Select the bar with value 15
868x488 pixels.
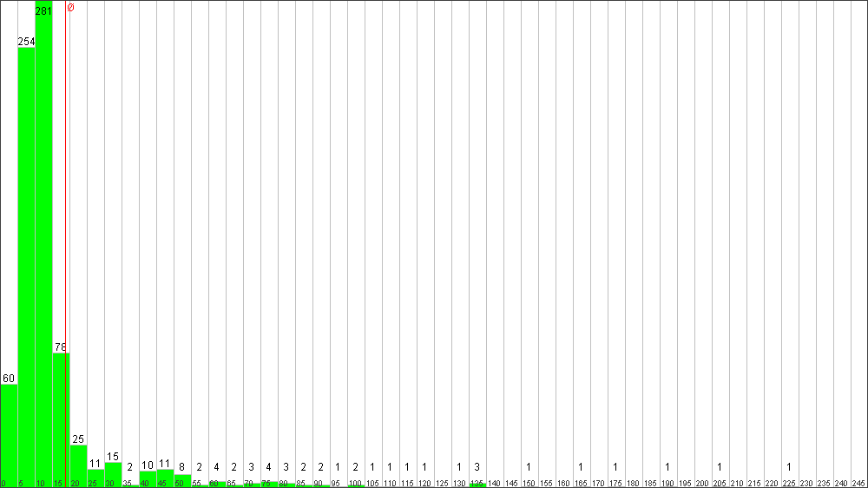[x=113, y=473]
